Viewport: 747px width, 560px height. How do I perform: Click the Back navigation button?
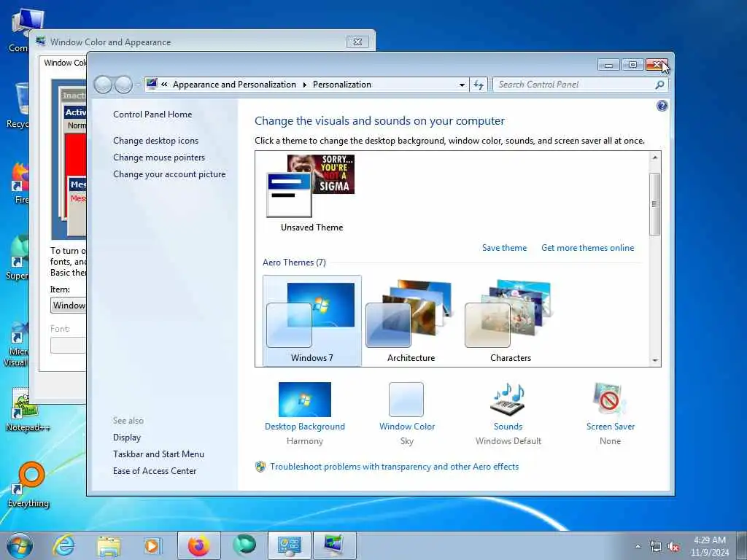click(103, 85)
